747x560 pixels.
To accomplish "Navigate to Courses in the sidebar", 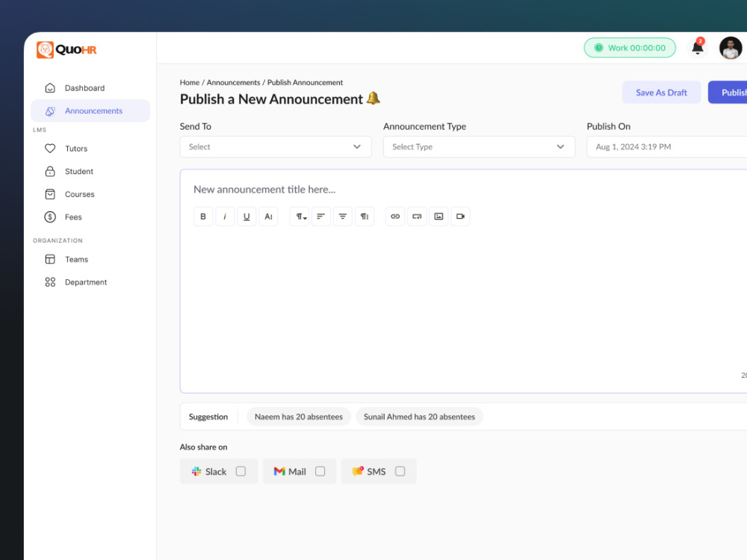I will [90, 194].
